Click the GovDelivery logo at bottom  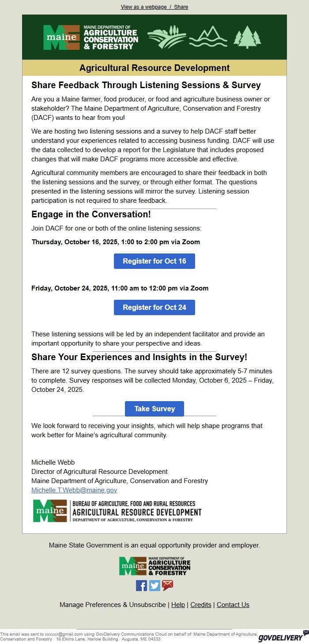283,637
